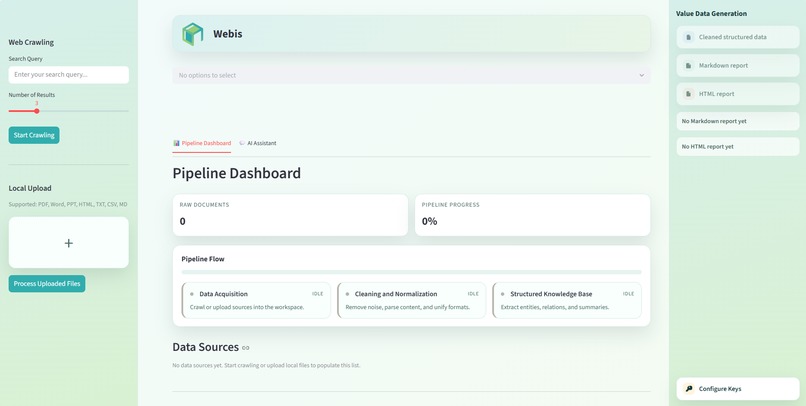The image size is (806, 406).
Task: Click the 'Supported: PDF, Word, PPT' hint text
Action: tap(68, 205)
